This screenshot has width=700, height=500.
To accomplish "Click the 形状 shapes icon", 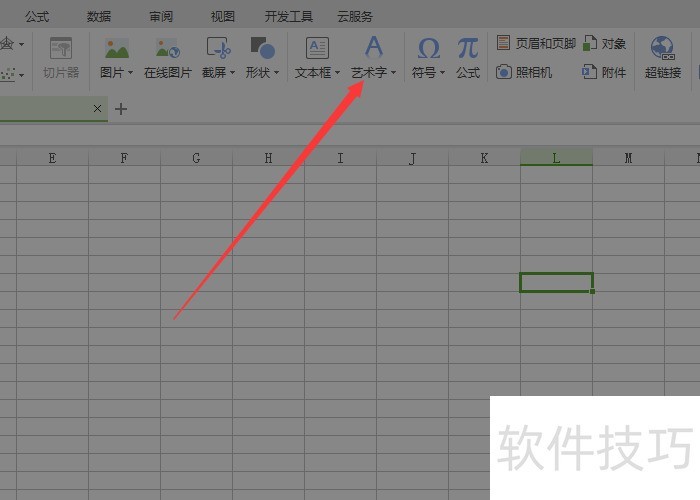I will [x=262, y=48].
